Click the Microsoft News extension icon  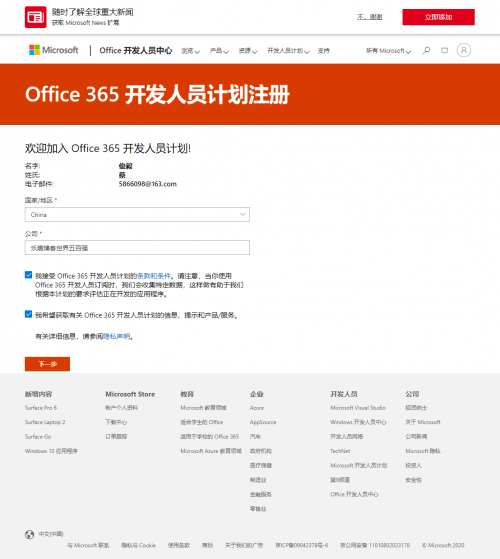point(35,17)
